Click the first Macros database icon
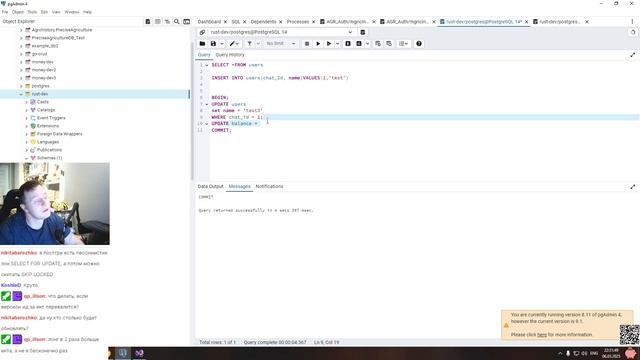Screen dimensions: 640x360 coord(378,44)
